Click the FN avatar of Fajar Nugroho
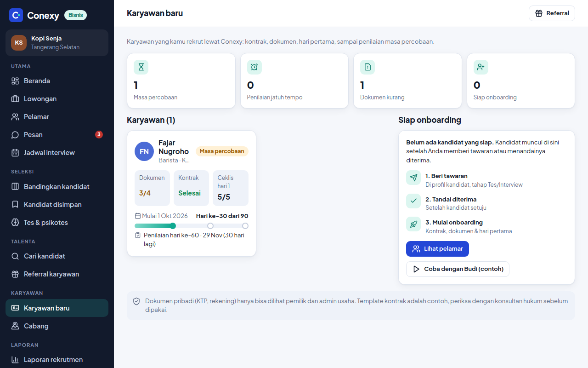The image size is (588, 368). pos(144,151)
